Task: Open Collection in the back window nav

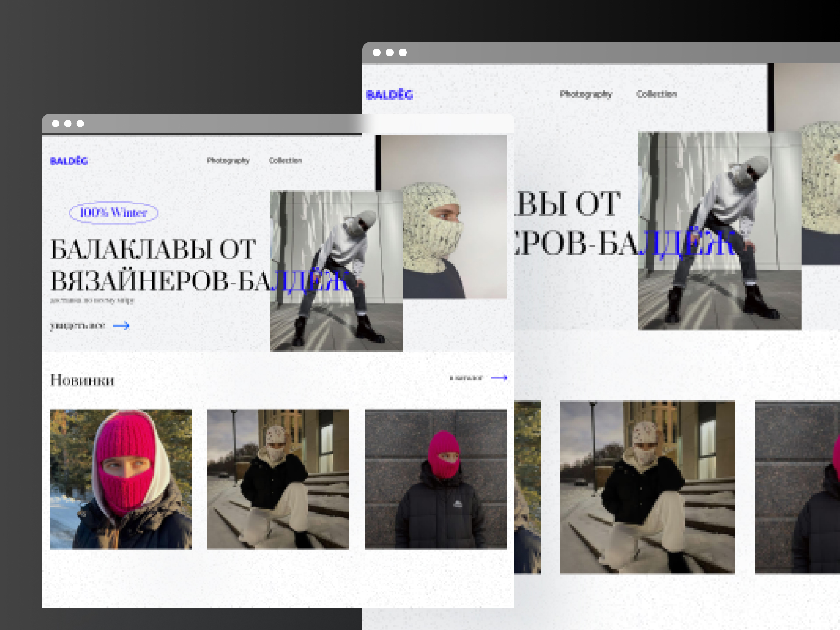Action: 656,94
